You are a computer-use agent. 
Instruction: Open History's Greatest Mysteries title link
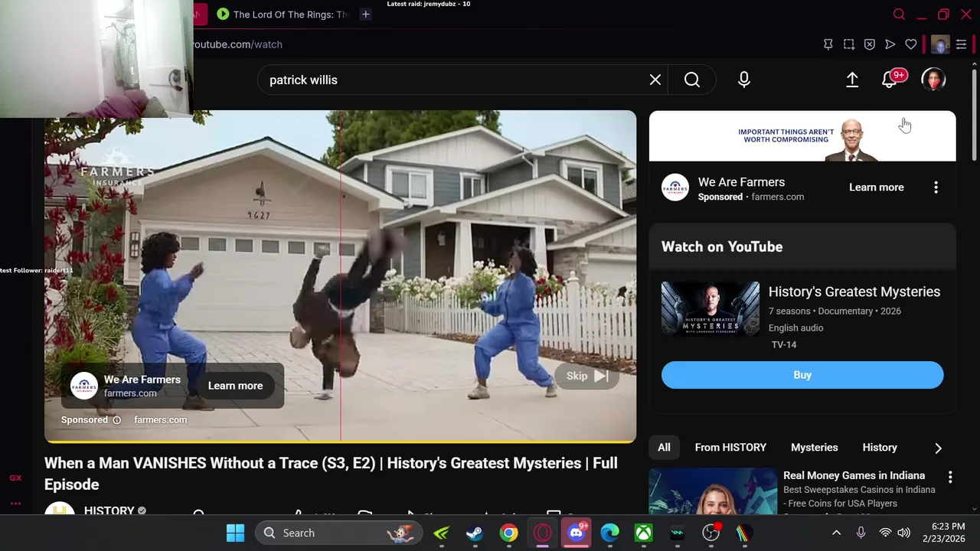coord(854,292)
